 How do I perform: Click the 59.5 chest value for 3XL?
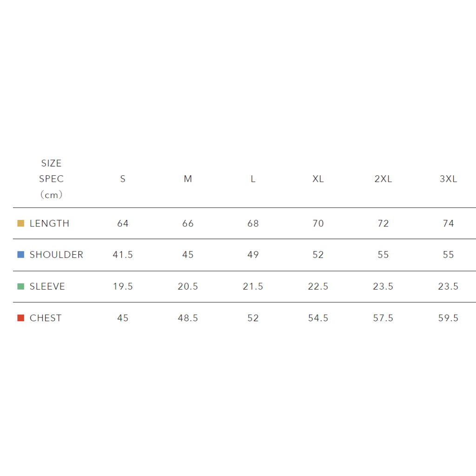448,318
